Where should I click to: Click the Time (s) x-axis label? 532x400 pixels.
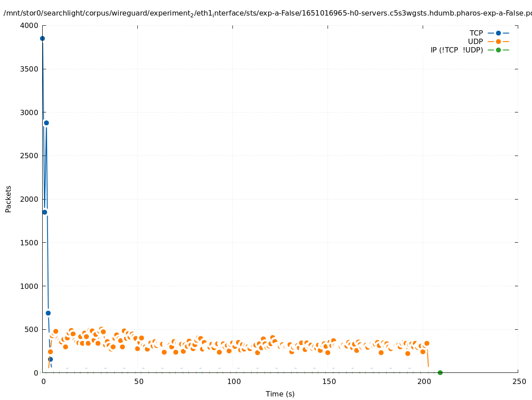pyautogui.click(x=280, y=394)
